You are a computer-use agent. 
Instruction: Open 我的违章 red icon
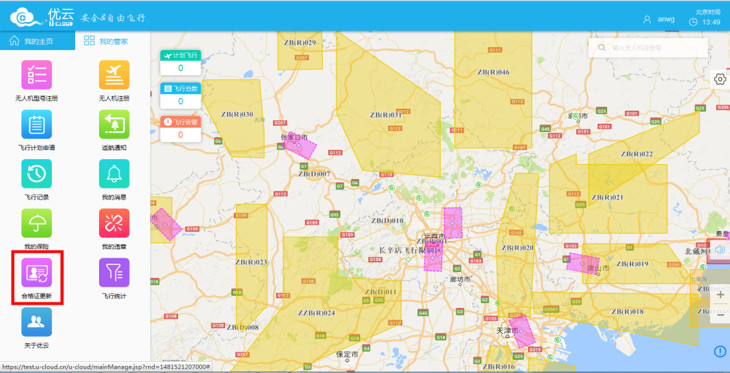tap(114, 223)
